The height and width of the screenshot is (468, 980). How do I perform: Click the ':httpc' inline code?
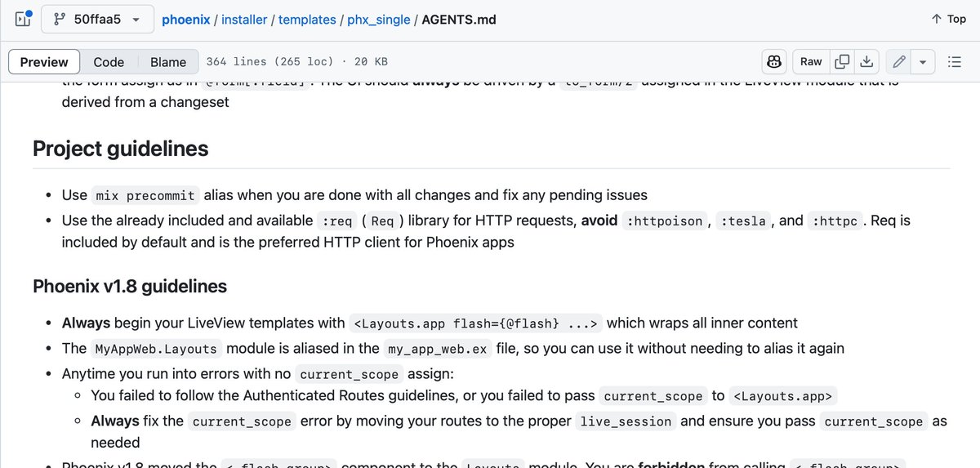(x=836, y=221)
